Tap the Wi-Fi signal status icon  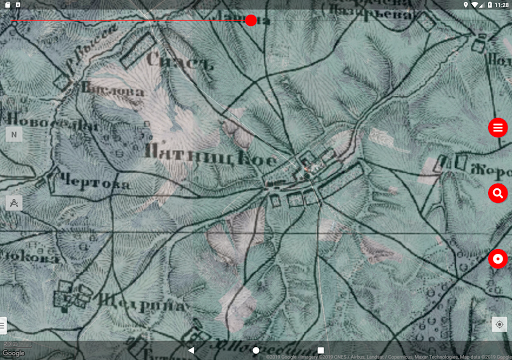point(476,5)
